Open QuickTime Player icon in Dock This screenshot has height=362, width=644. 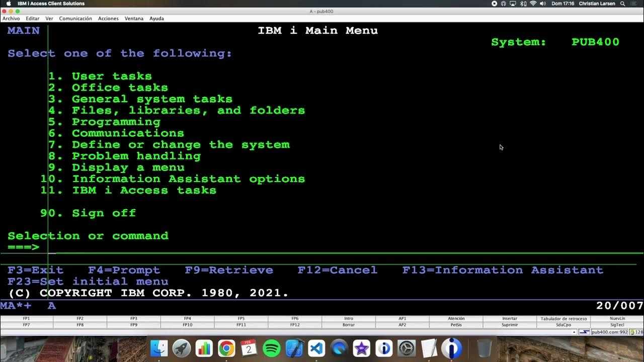[339, 348]
